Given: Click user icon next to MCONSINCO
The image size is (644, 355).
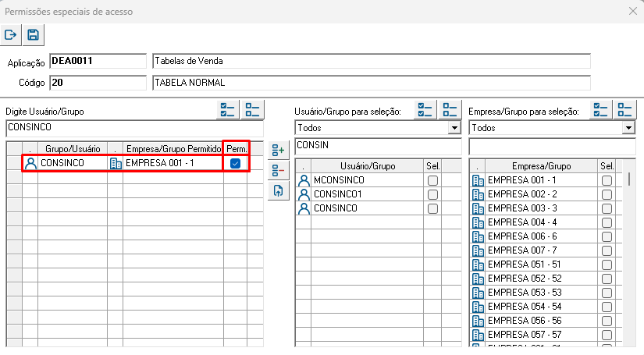Looking at the screenshot, I should (304, 180).
